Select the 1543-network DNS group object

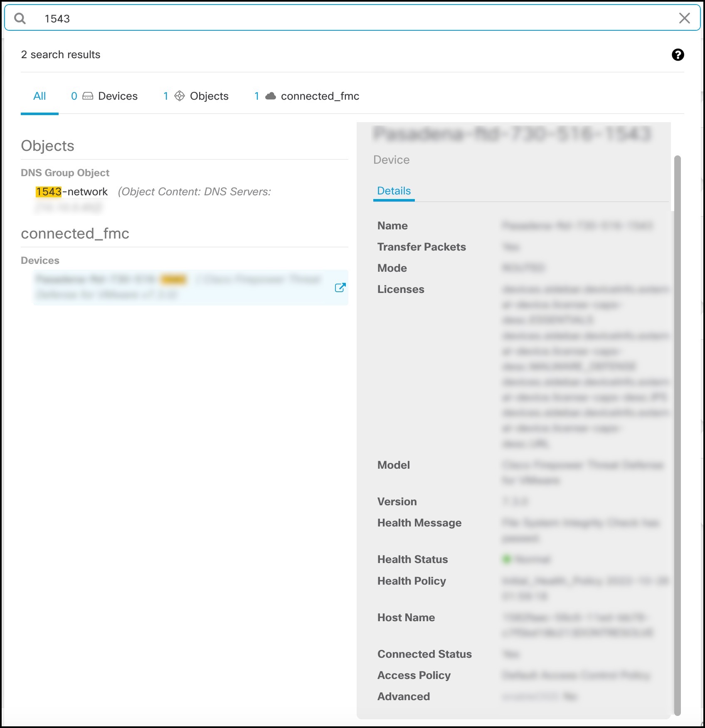pos(71,192)
